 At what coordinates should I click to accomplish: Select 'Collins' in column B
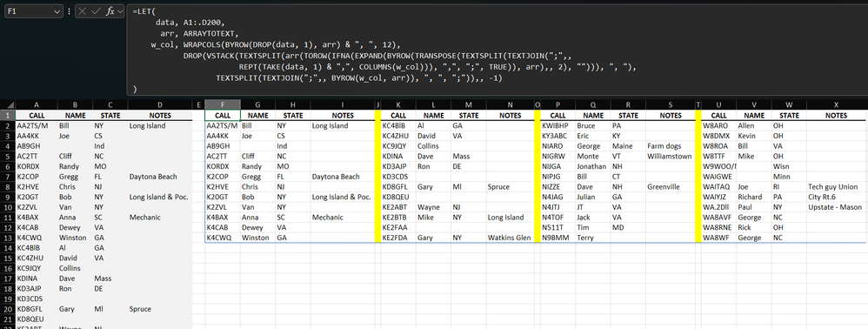76,268
